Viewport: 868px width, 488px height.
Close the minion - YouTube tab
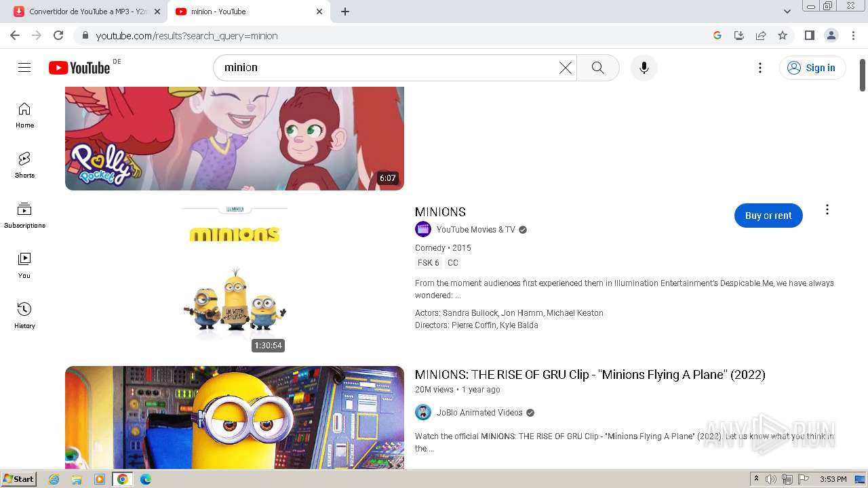(319, 12)
